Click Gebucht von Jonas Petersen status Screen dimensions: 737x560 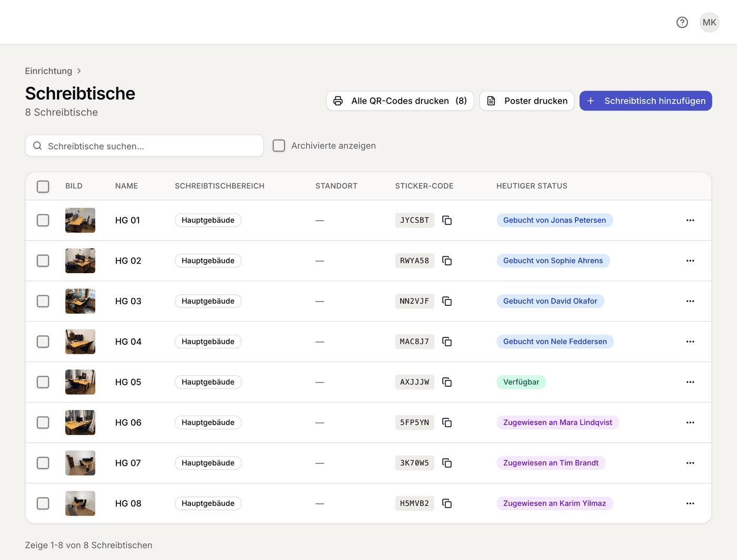555,220
